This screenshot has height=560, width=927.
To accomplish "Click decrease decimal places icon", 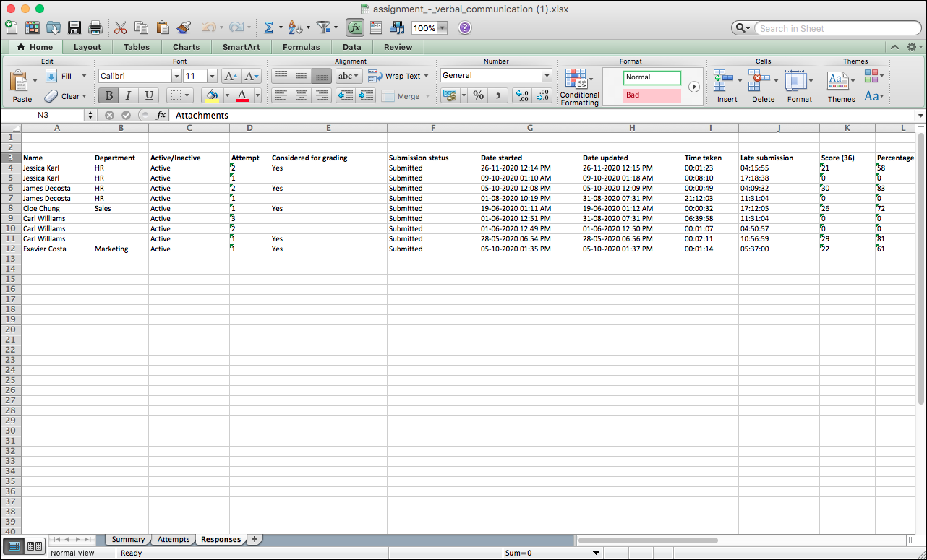I will coord(542,95).
